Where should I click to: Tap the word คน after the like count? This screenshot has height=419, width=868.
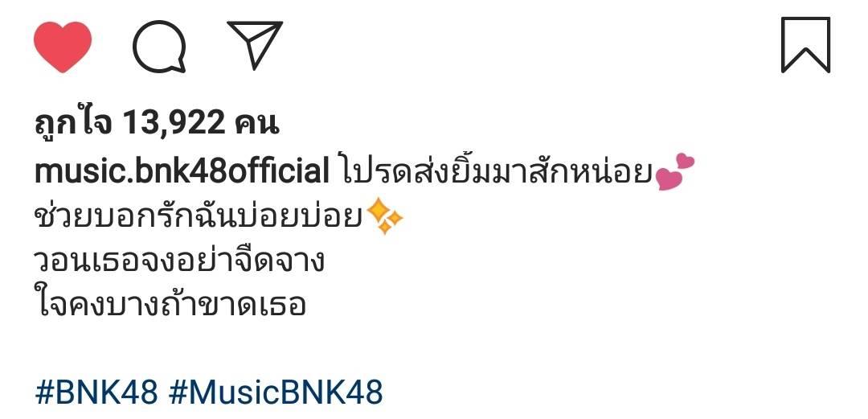point(256,124)
